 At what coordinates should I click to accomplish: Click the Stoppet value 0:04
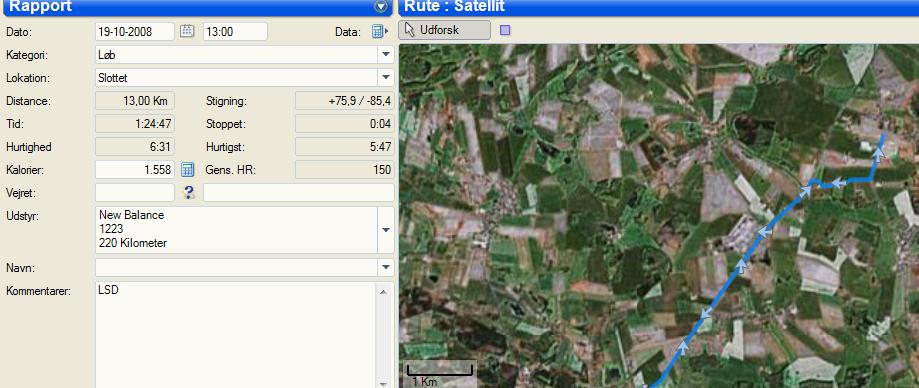(344, 124)
